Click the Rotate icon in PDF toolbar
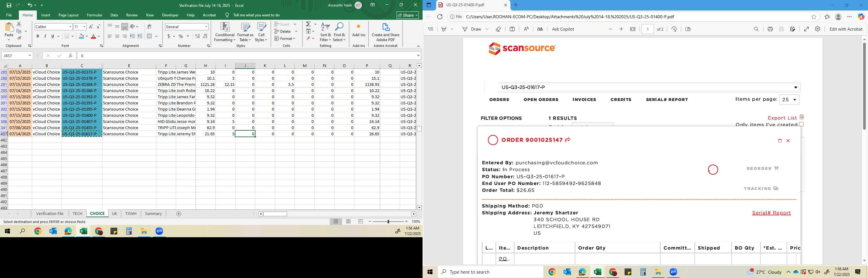Image resolution: width=868 pixels, height=278 pixels. (x=674, y=29)
